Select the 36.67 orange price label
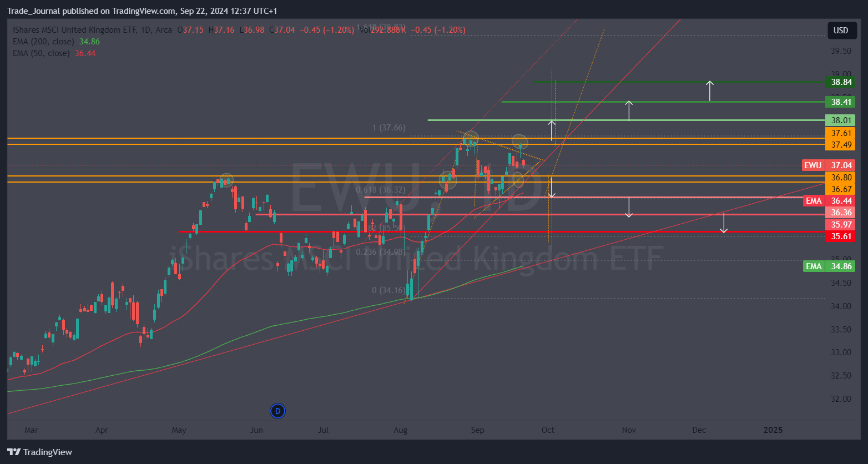The width and height of the screenshot is (868, 464). (x=841, y=189)
